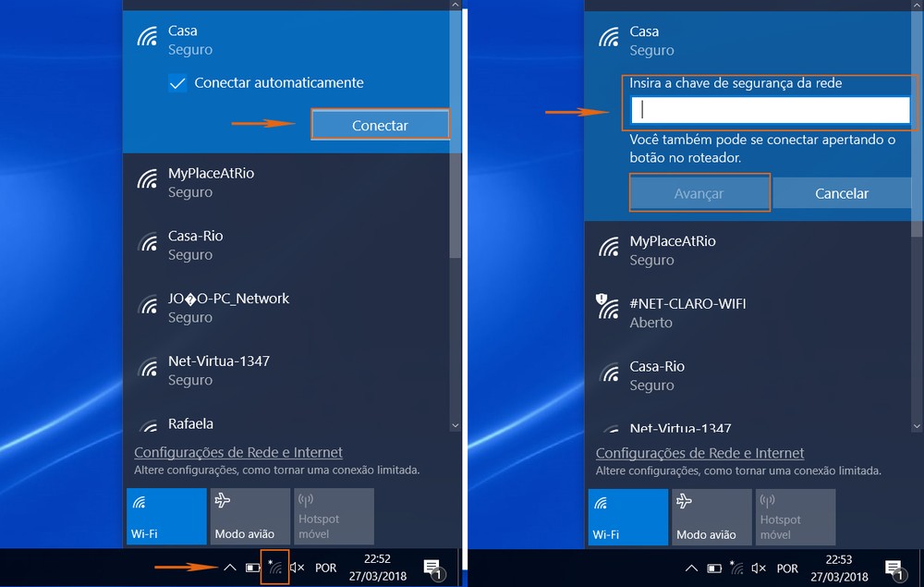The width and height of the screenshot is (924, 587).
Task: Click the Avançar button
Action: tap(699, 192)
